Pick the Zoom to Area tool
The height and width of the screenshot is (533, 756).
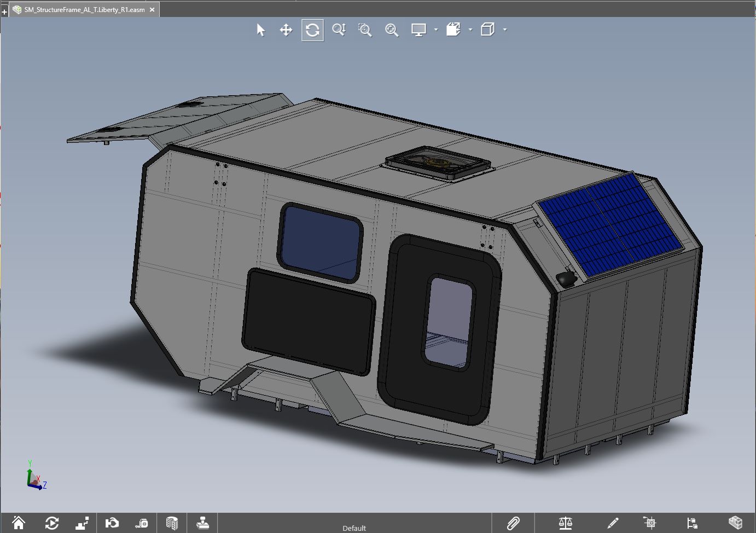coord(365,30)
